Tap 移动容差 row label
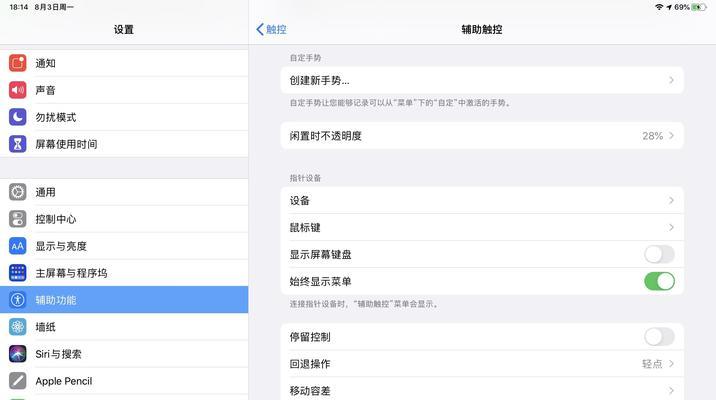The image size is (716, 400). tap(310, 391)
